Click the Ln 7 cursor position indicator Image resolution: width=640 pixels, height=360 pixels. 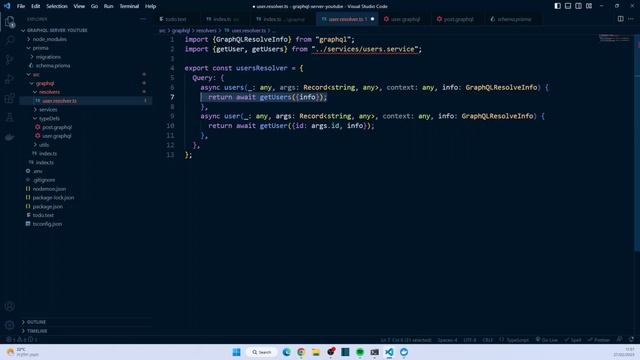(406, 340)
